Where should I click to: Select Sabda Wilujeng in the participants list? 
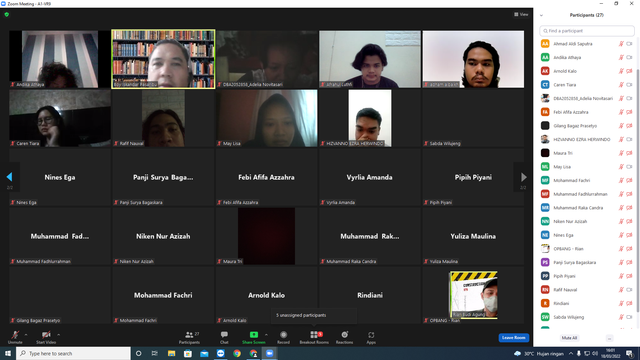(x=587, y=317)
